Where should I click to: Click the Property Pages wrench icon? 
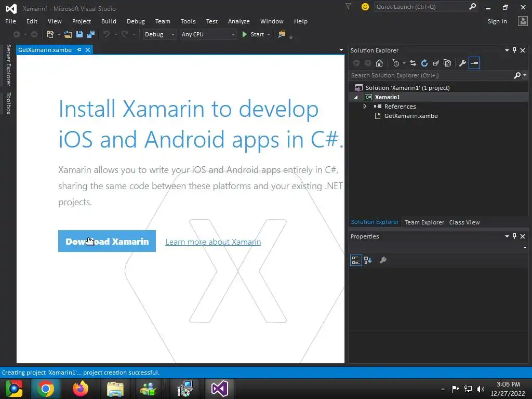point(383,260)
